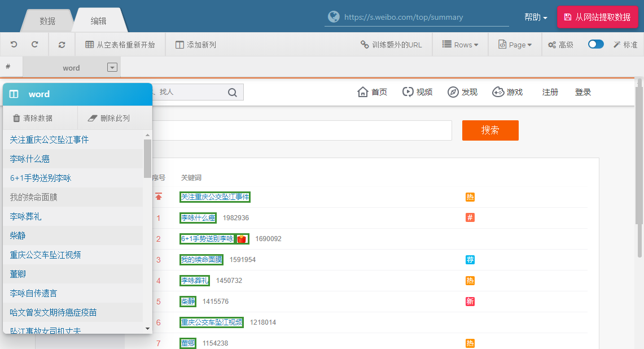Expand the Rows dropdown
The height and width of the screenshot is (349, 644).
tap(460, 45)
